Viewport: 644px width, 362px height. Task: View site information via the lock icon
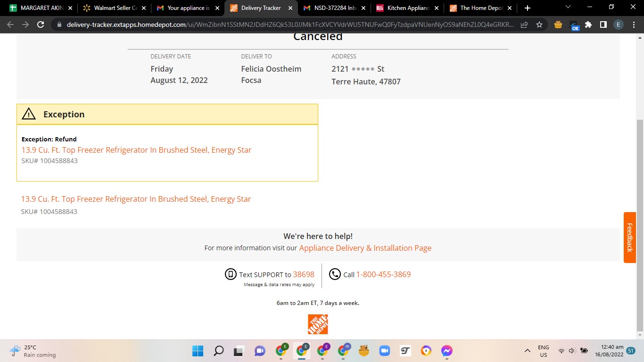59,25
